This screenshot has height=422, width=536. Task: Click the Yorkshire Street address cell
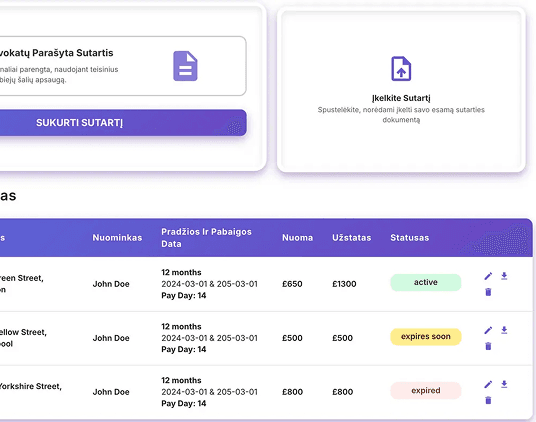(30, 386)
